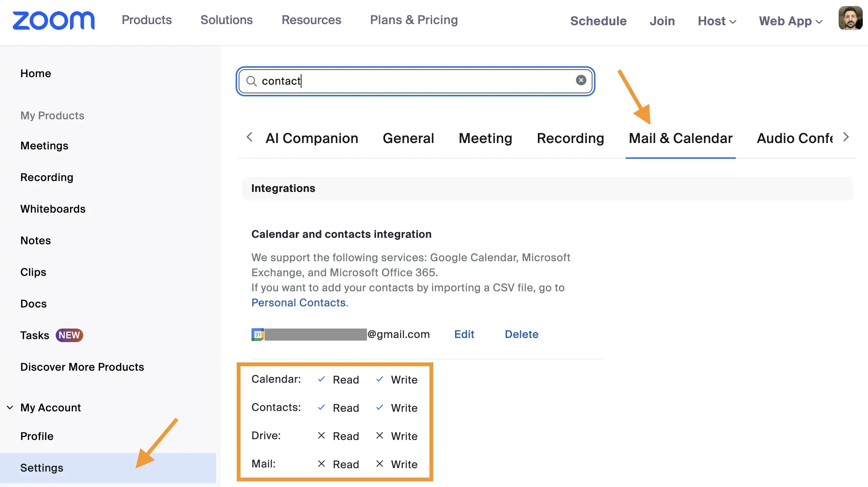Screen dimensions: 868x487
Task: Click Edit for the gmail account
Action: coord(464,334)
